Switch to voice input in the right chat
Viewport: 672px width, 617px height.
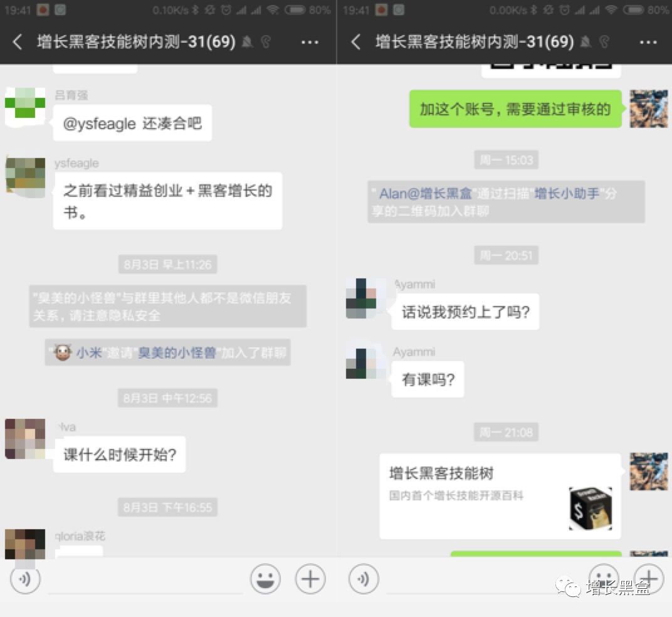363,579
